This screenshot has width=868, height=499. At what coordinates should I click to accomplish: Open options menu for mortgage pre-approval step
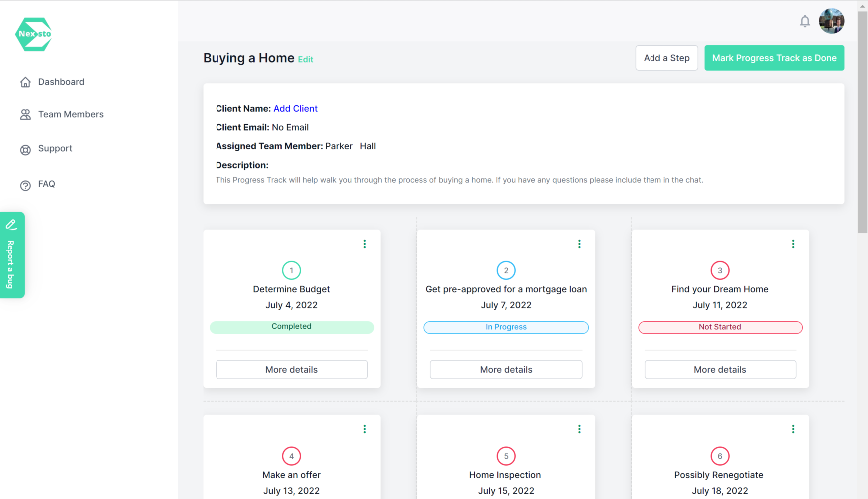click(x=579, y=244)
